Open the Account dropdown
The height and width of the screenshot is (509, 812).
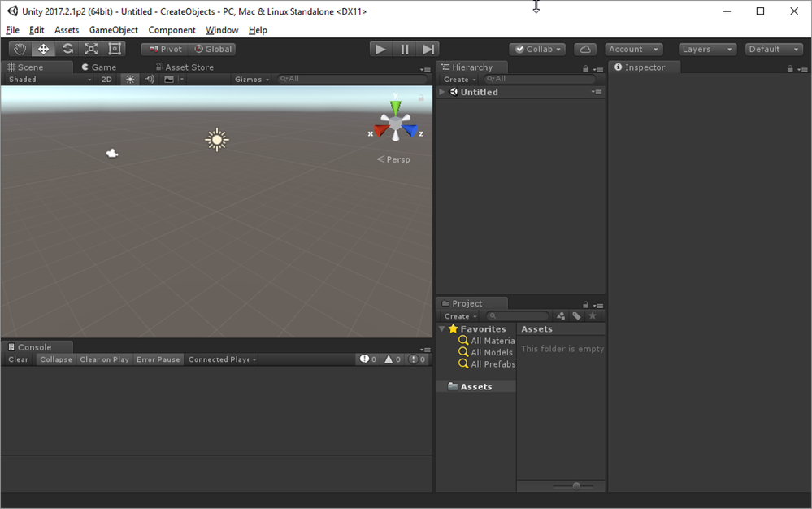[x=634, y=49]
